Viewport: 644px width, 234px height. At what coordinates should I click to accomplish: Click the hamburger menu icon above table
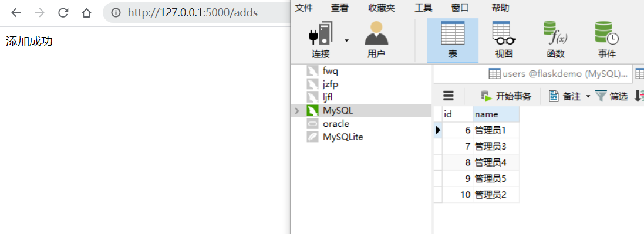(x=449, y=96)
